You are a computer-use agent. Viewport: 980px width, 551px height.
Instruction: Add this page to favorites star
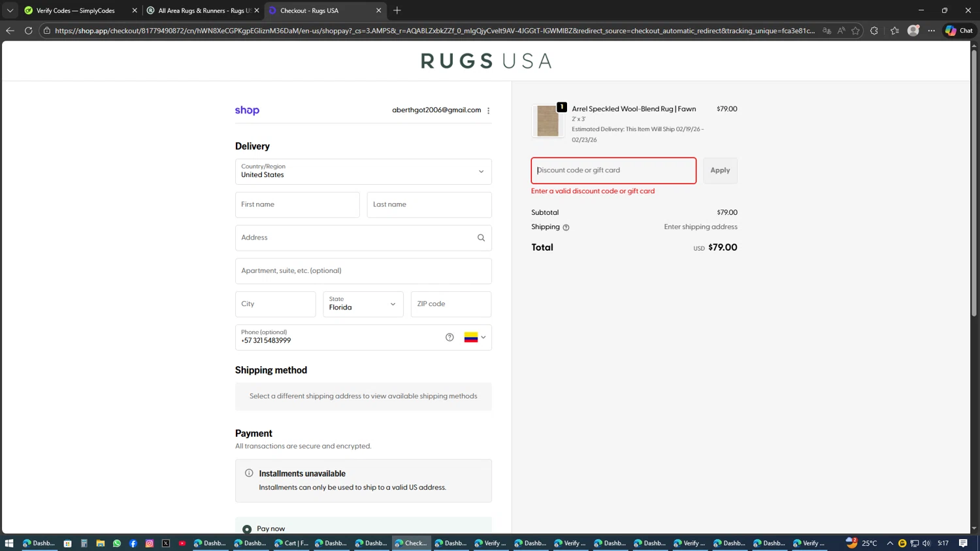click(x=855, y=31)
